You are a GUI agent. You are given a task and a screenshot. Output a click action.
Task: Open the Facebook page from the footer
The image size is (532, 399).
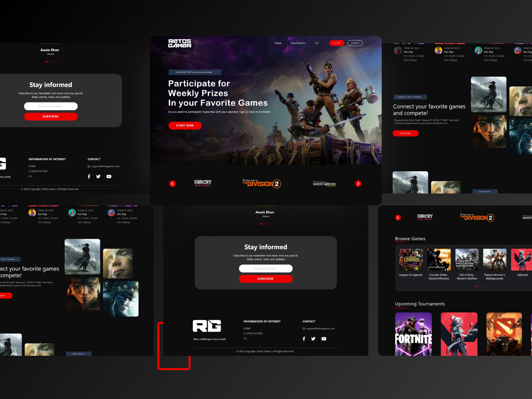point(304,339)
